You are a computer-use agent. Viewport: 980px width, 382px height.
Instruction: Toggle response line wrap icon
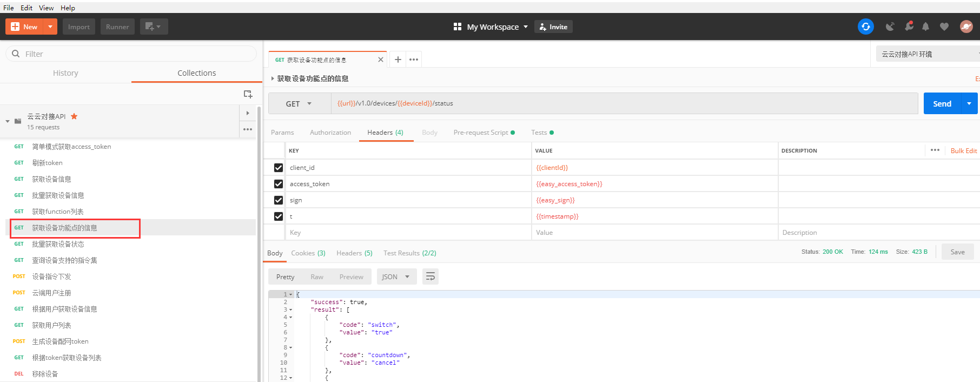coord(431,276)
